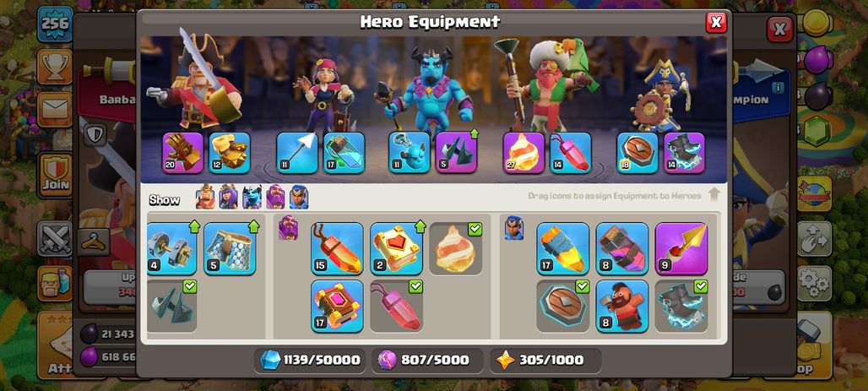The image size is (868, 391).
Task: Tap the Shiny Ore counter 1139/50000
Action: (x=311, y=360)
